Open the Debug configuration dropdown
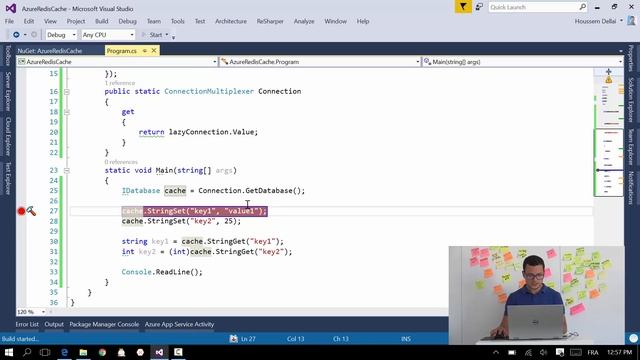 (61, 35)
